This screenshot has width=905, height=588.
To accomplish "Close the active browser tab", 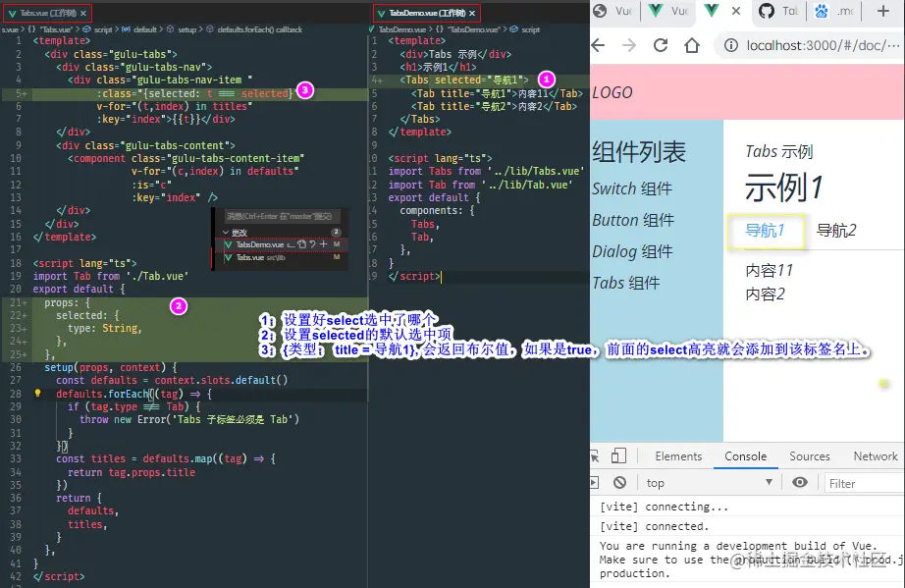I will tap(736, 11).
